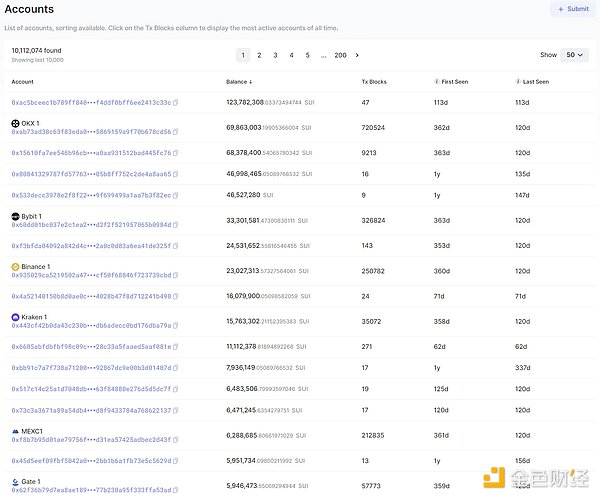Go to page 5
600x499 pixels.
click(307, 55)
